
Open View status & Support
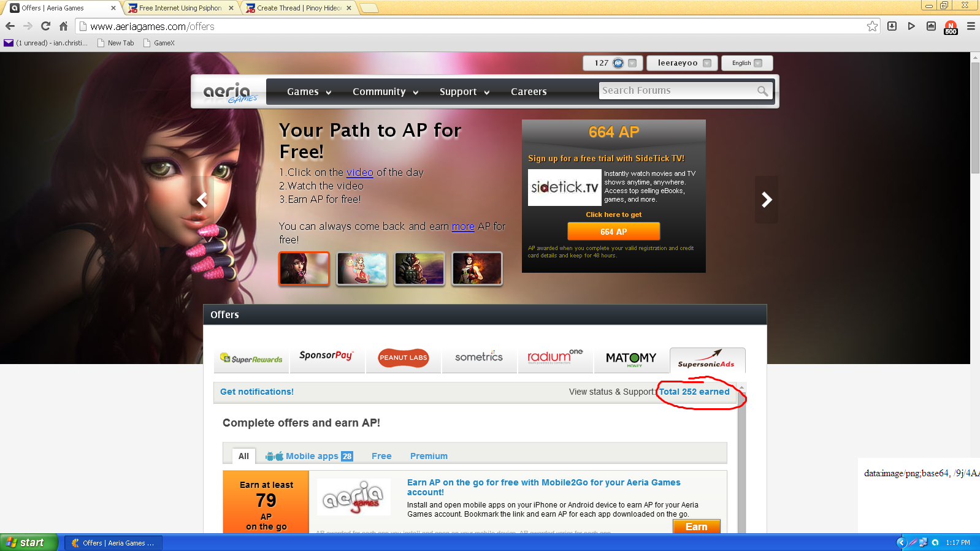(612, 392)
